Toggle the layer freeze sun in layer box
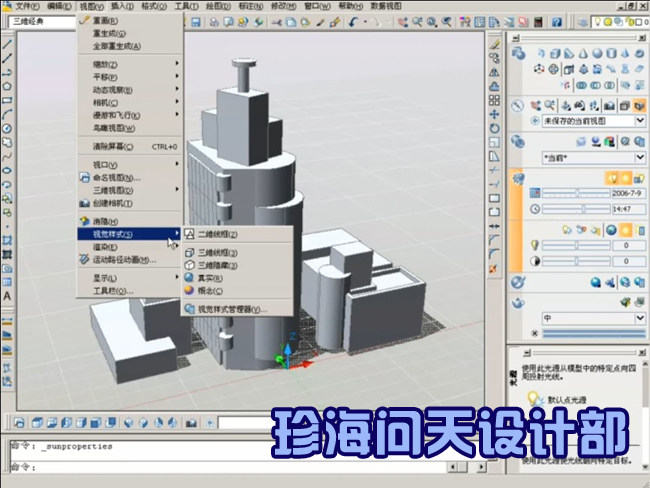Image resolution: width=650 pixels, height=488 pixels. click(607, 22)
